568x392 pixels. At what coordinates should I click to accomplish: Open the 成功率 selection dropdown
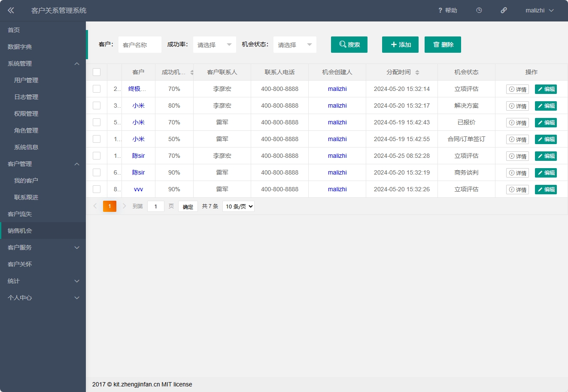[214, 44]
